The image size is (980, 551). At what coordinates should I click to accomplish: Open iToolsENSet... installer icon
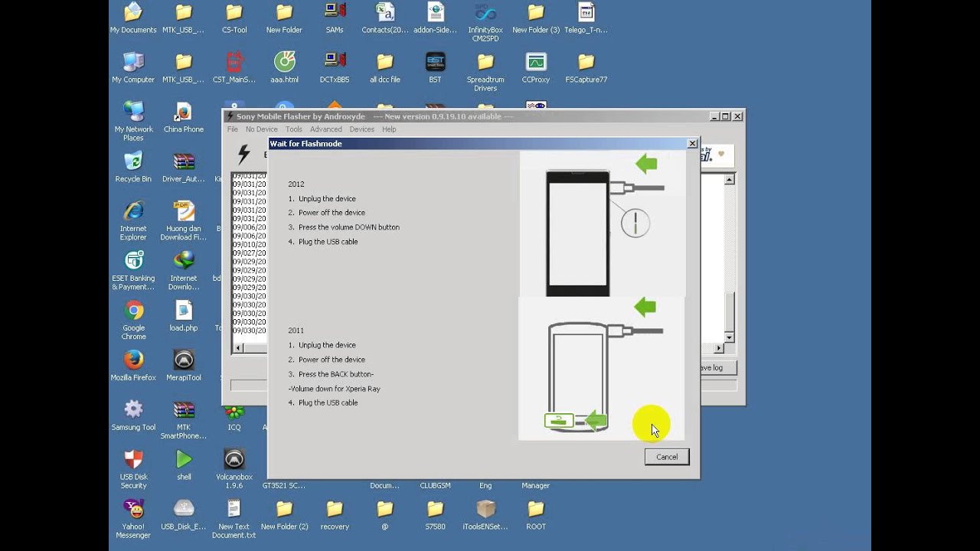click(485, 516)
